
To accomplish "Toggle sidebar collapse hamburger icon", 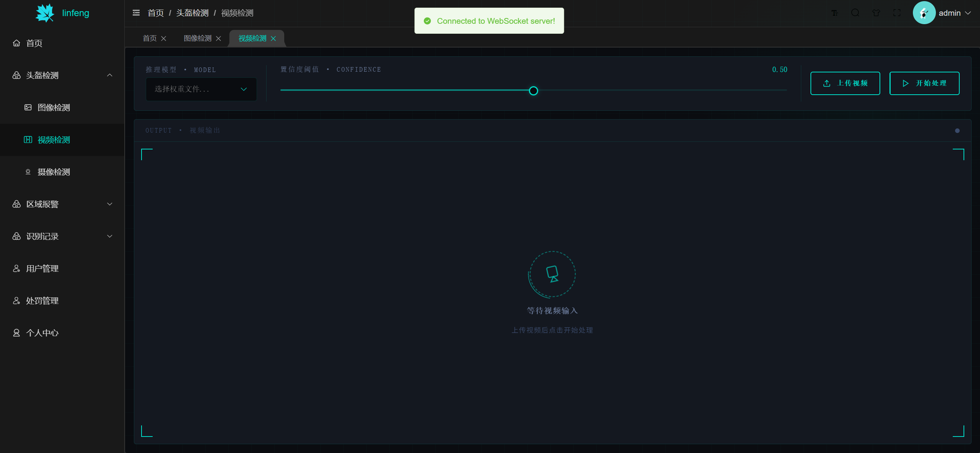I will [136, 13].
